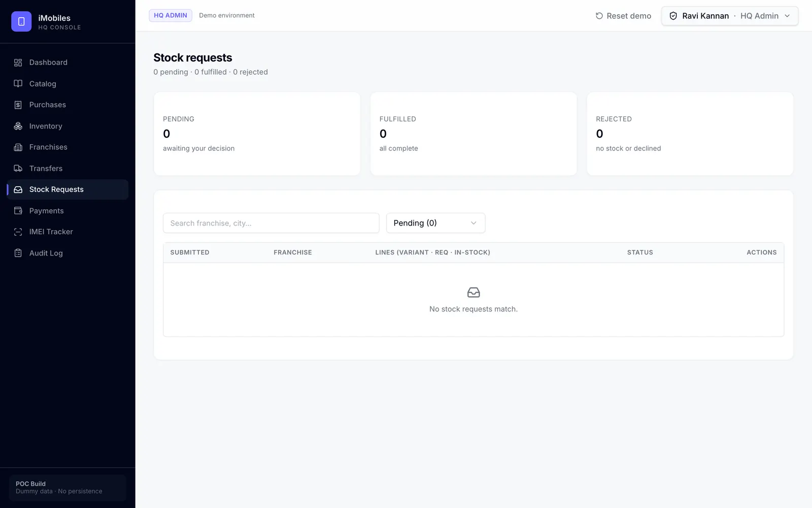View the Audit Log
The image size is (812, 508).
[x=67, y=253]
